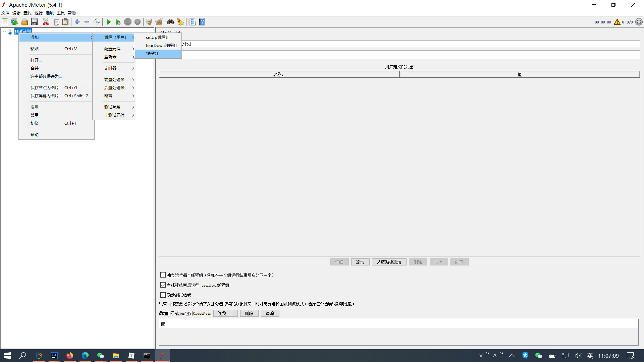Click the Search binoculars icon
Image resolution: width=644 pixels, height=362 pixels.
click(171, 22)
